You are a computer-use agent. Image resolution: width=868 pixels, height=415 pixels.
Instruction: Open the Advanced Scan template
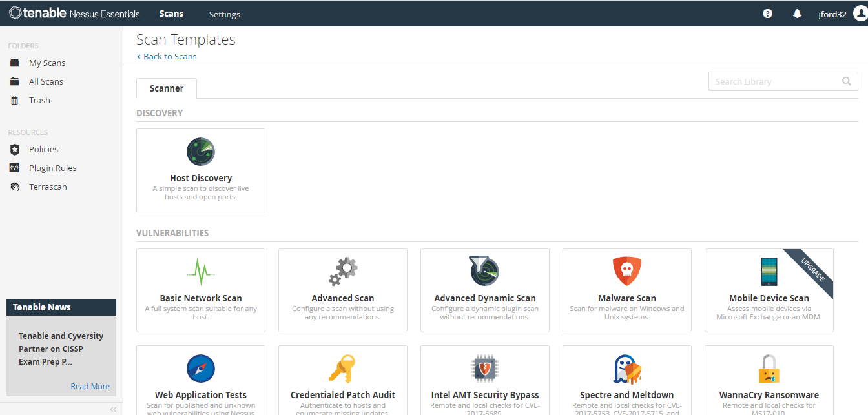coord(342,290)
